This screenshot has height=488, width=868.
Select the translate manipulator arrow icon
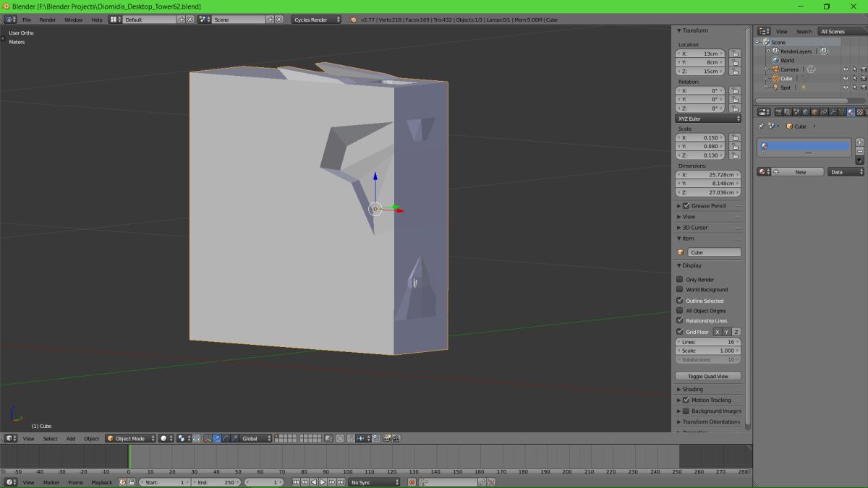point(216,438)
